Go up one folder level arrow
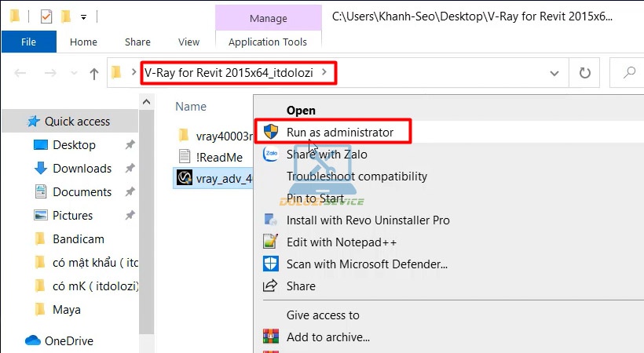 click(x=94, y=74)
